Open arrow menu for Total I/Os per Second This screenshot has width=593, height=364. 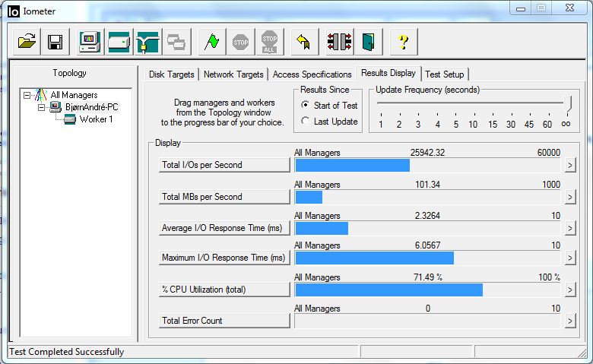pyautogui.click(x=570, y=165)
